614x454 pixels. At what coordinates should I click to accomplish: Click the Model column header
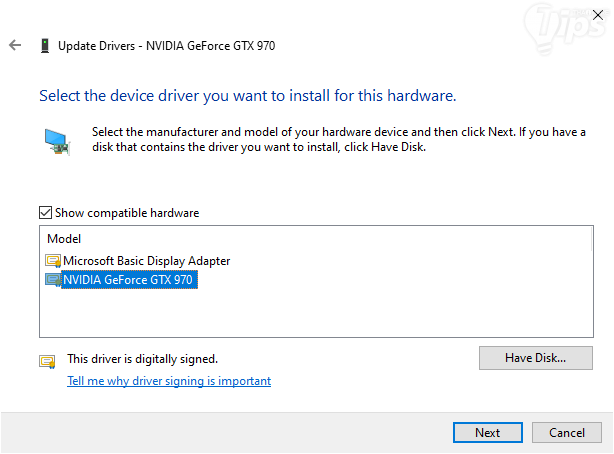tap(64, 239)
